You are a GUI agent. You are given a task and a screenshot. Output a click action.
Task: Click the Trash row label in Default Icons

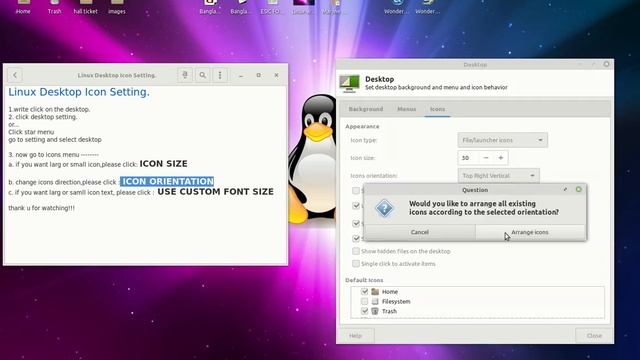tap(389, 311)
